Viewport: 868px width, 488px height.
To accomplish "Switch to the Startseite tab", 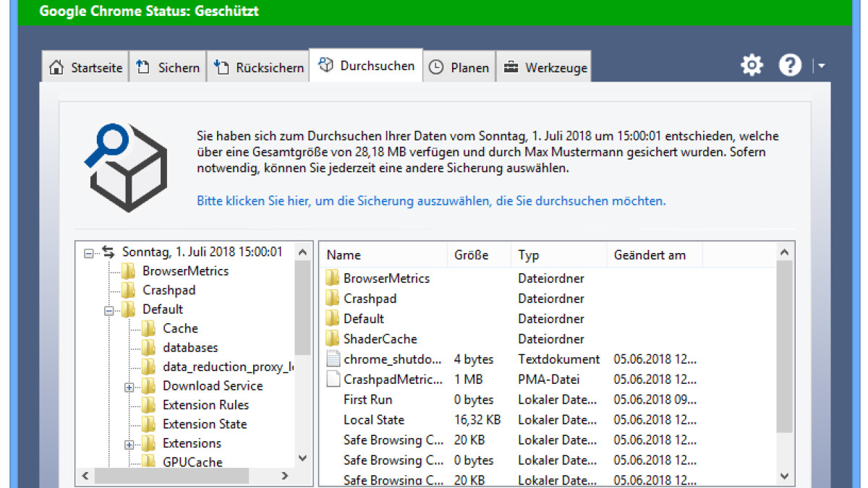I will pos(86,68).
